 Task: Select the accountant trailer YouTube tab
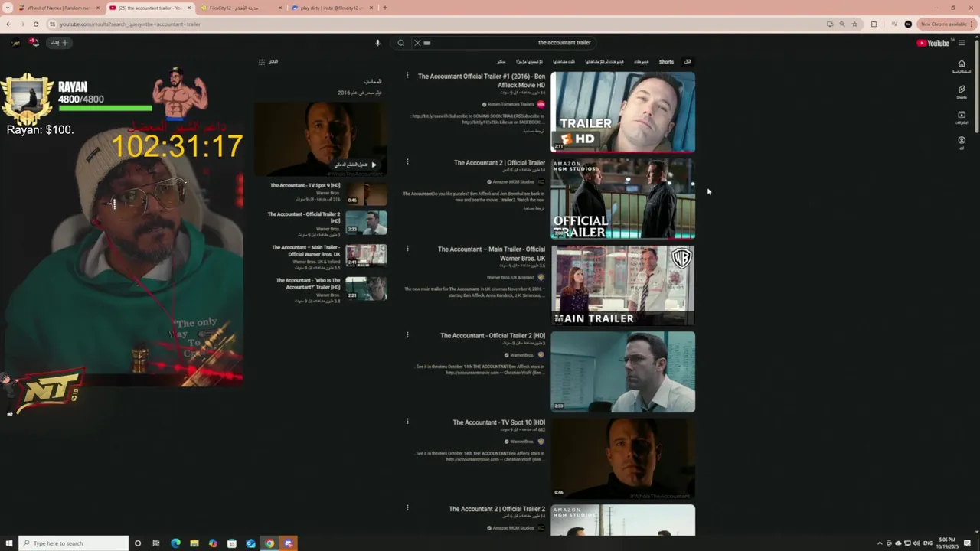[x=149, y=8]
